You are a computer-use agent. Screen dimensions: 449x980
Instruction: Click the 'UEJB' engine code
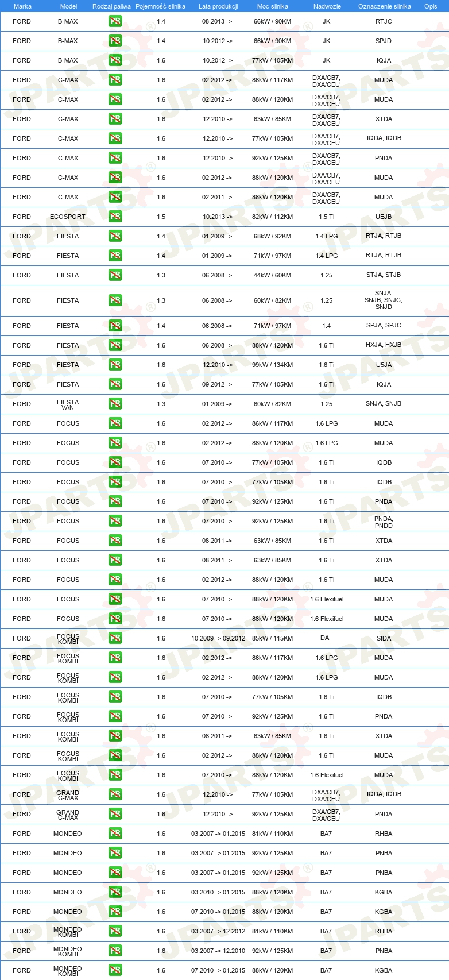(384, 217)
